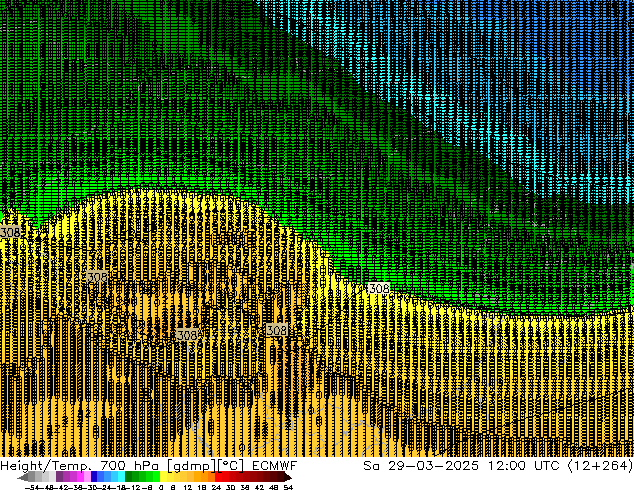Click the 12:00 UTC time text
Viewport: 634px width, 490px height.
pyautogui.click(x=524, y=466)
